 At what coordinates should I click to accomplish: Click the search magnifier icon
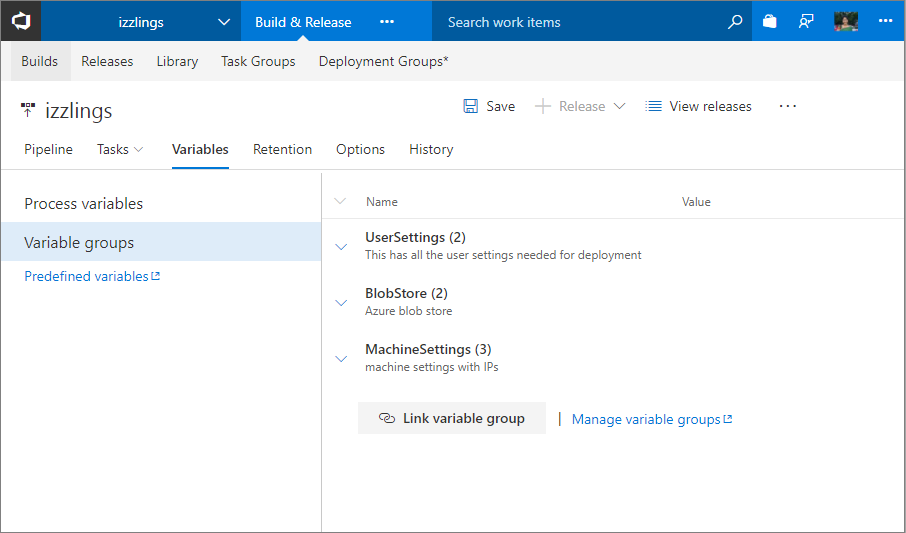coord(735,21)
